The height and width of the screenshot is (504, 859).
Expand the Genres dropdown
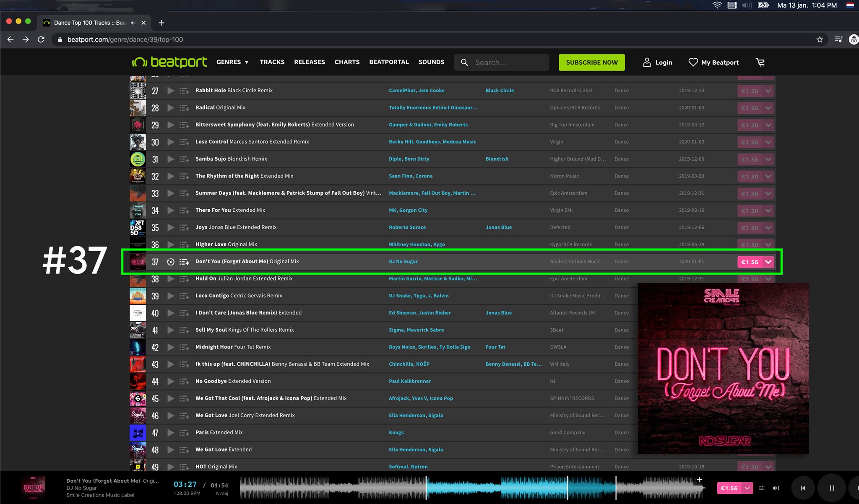pos(232,62)
